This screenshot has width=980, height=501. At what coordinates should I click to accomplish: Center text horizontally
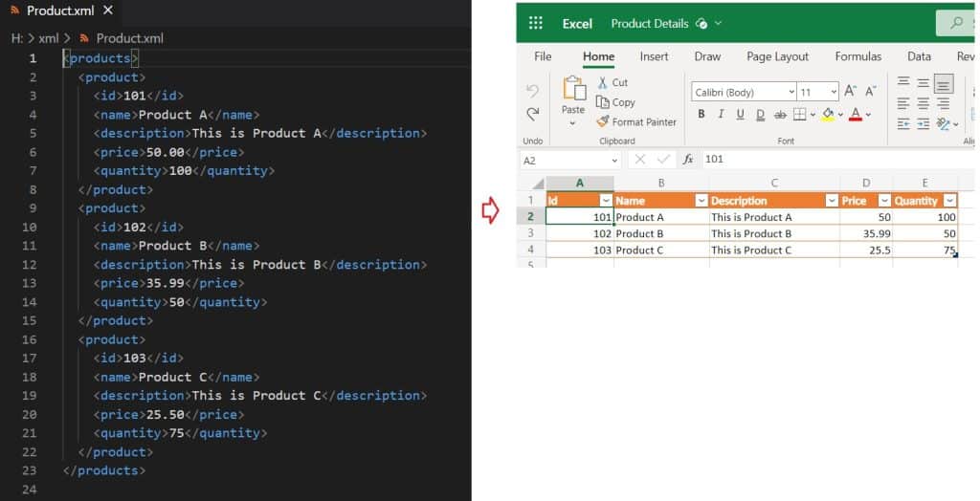(x=924, y=103)
